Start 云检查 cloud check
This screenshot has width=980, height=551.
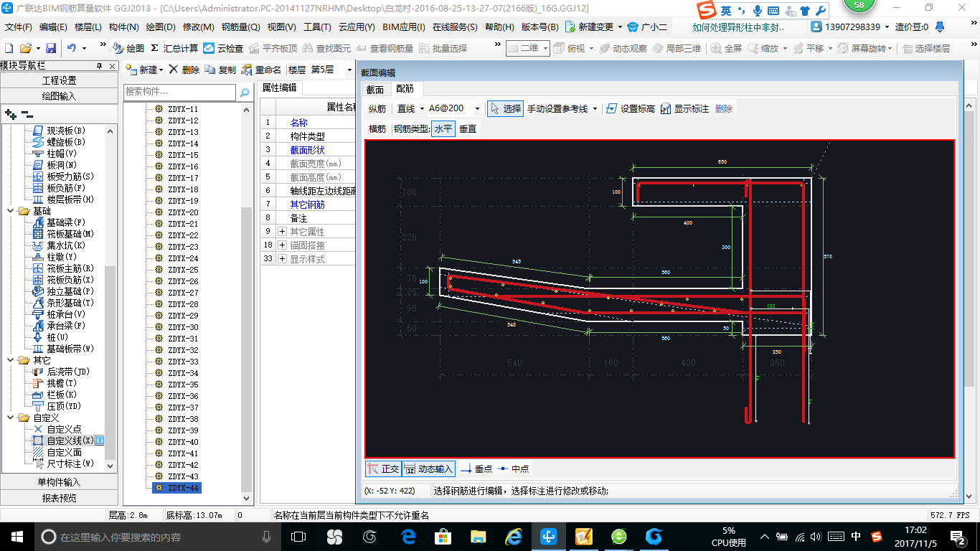[223, 48]
